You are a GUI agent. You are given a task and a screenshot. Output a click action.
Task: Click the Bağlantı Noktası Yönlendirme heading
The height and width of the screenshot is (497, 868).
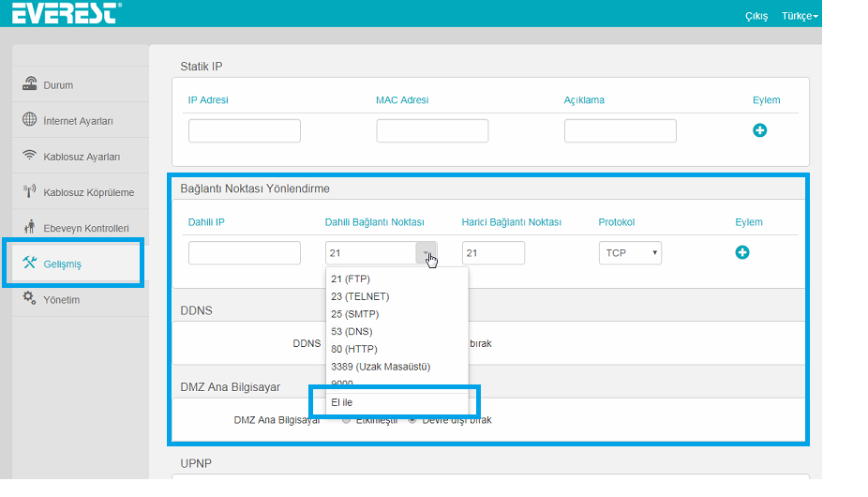(x=255, y=188)
